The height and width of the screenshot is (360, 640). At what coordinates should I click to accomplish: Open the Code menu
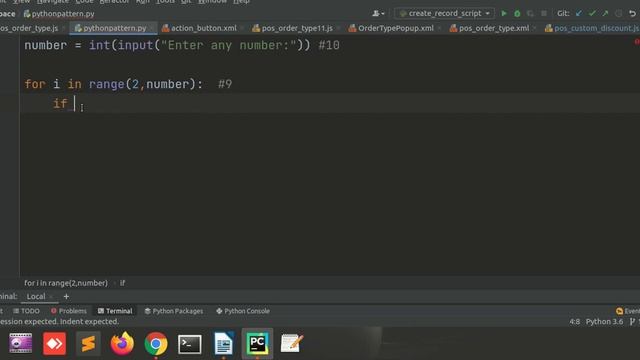coord(84,2)
